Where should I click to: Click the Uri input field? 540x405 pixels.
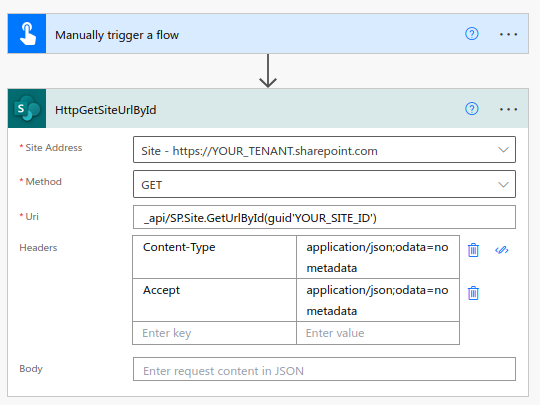pyautogui.click(x=324, y=217)
